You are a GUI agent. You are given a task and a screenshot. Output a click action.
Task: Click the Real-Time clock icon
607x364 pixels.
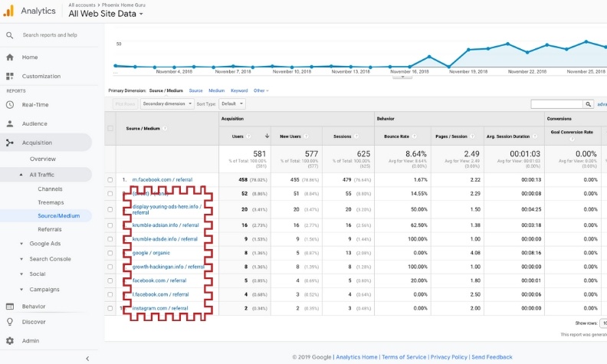[10, 104]
